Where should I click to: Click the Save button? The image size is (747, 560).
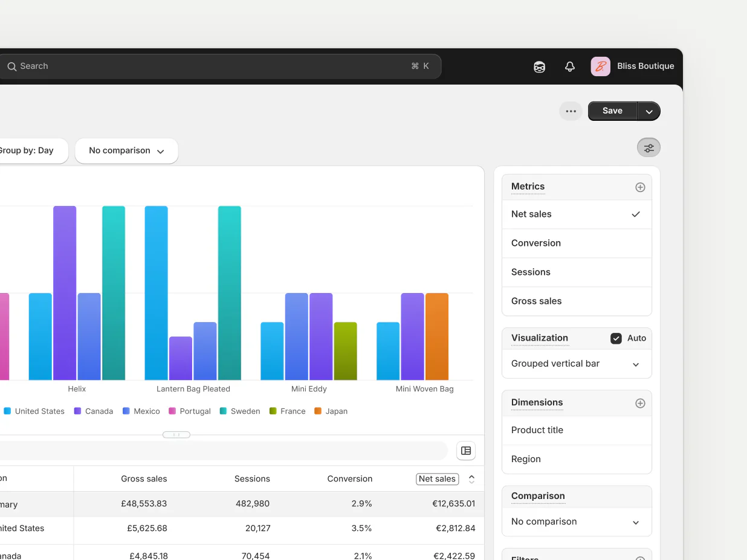click(x=612, y=111)
